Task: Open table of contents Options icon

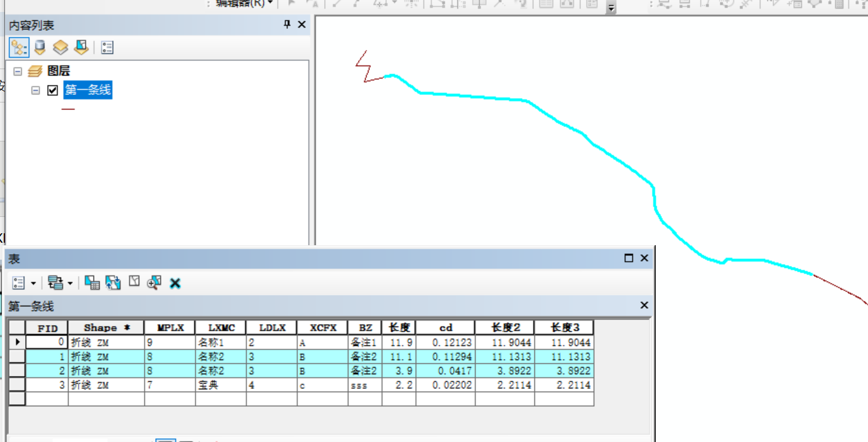Action: click(107, 47)
